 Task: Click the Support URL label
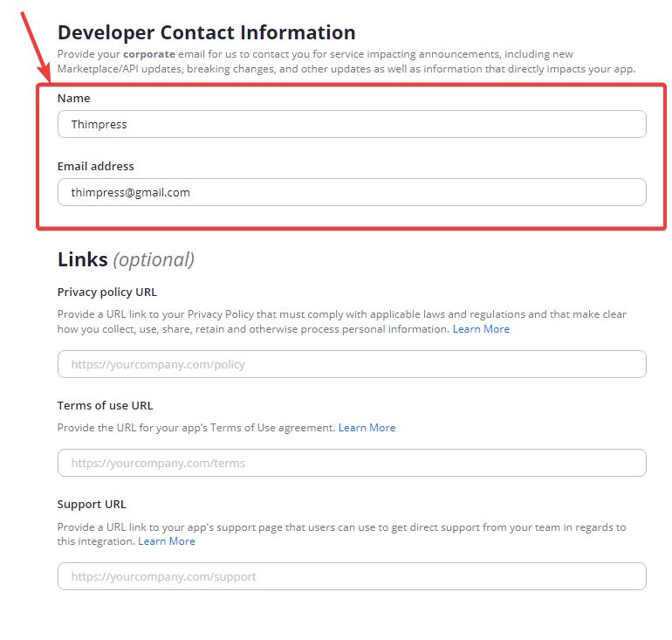[92, 504]
